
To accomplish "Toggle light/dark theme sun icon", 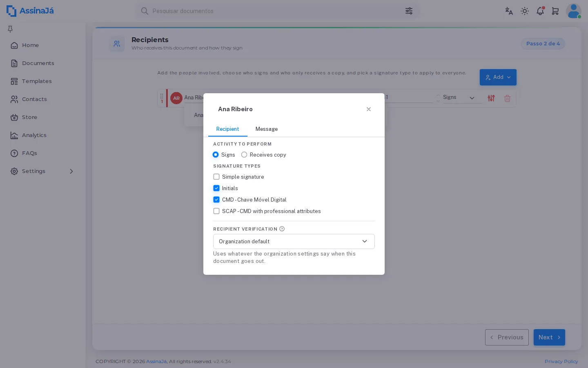I will click(525, 11).
